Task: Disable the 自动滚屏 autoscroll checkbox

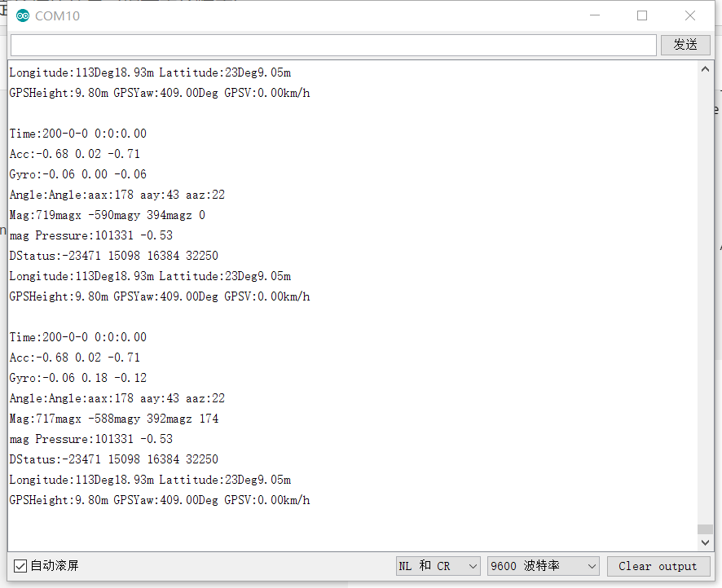Action: point(18,566)
